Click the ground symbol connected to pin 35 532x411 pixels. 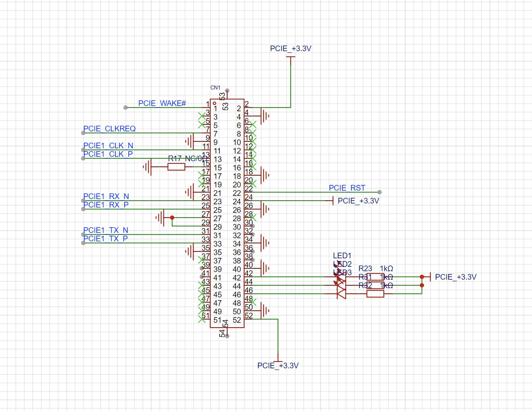[189, 251]
